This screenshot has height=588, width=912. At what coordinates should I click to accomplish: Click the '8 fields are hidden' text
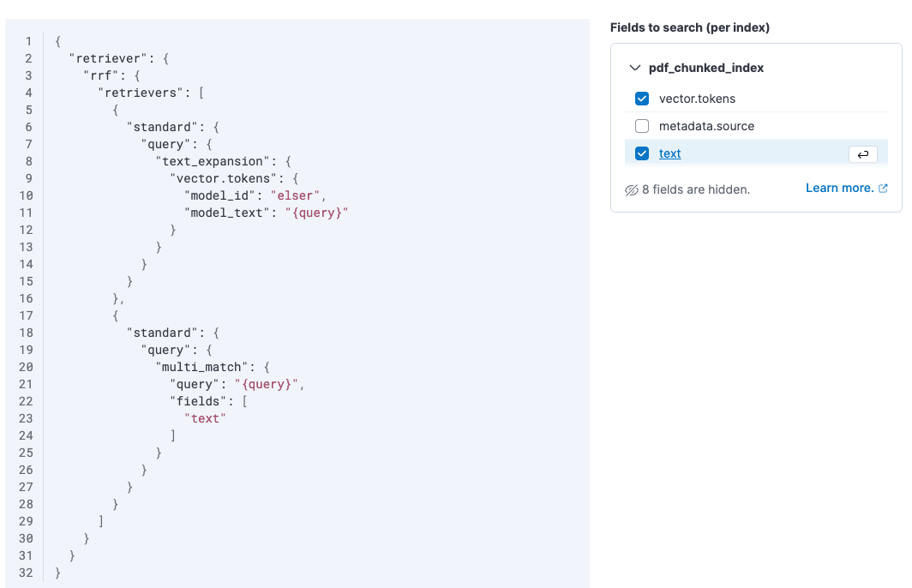tap(696, 189)
